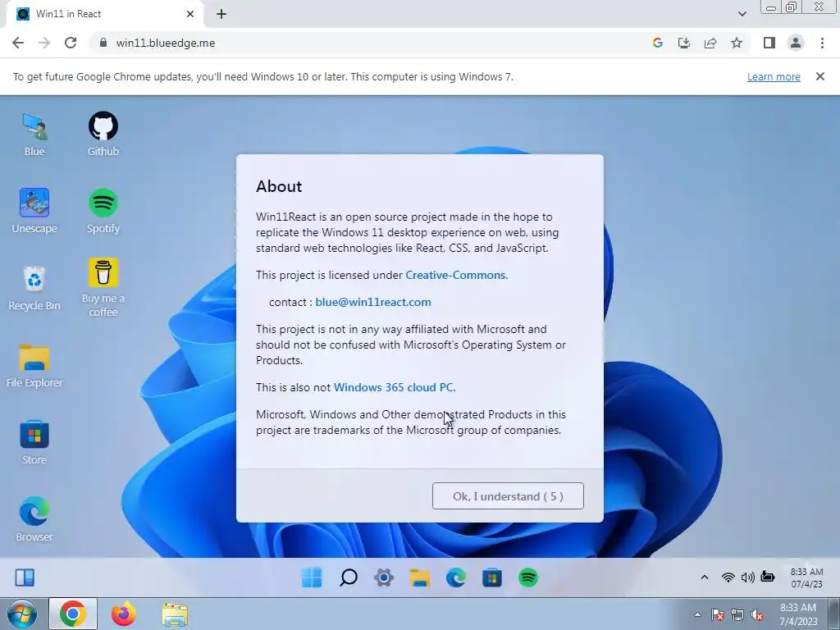Open Settings from the Win11 taskbar
The height and width of the screenshot is (630, 840).
[x=384, y=577]
